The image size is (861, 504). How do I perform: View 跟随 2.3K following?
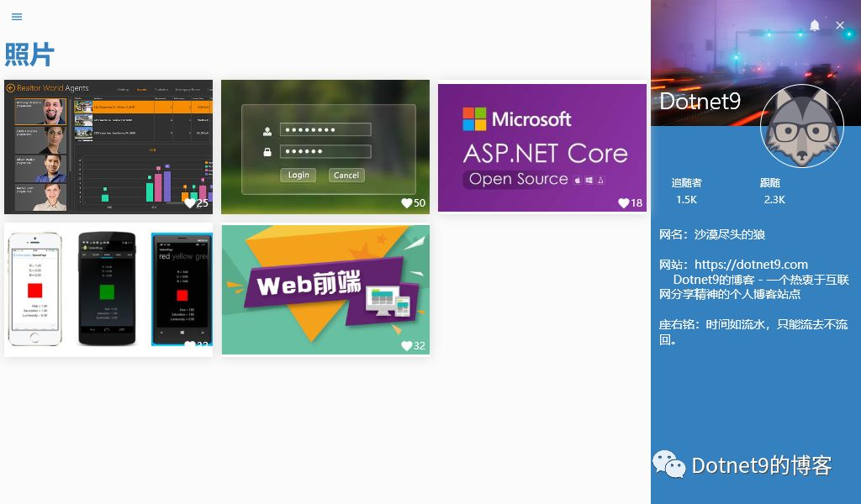point(774,191)
